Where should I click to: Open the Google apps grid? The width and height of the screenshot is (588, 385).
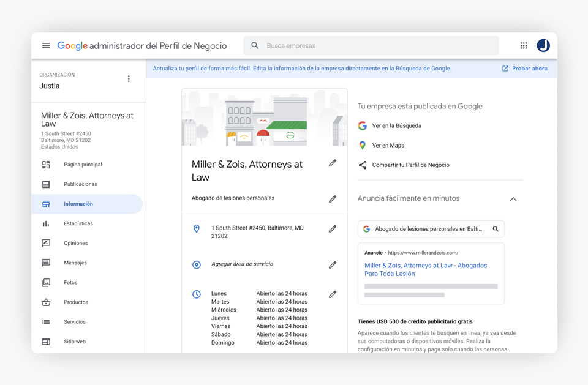[x=524, y=46]
